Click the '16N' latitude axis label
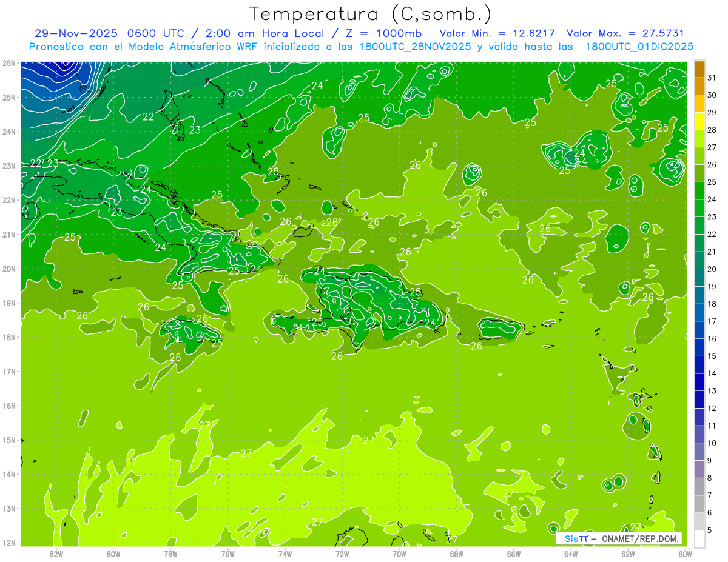Screen dimensions: 728x562 [8, 406]
